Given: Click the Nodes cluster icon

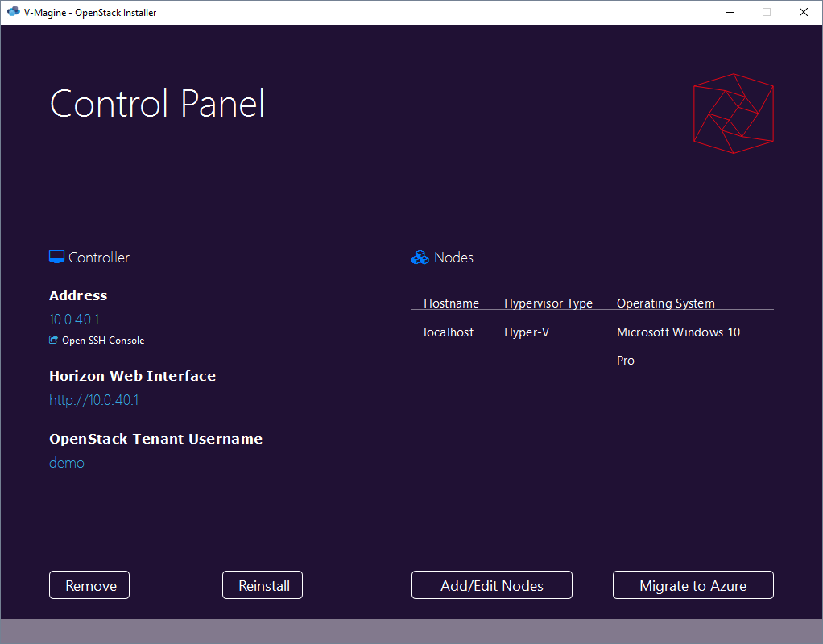Looking at the screenshot, I should click(420, 257).
